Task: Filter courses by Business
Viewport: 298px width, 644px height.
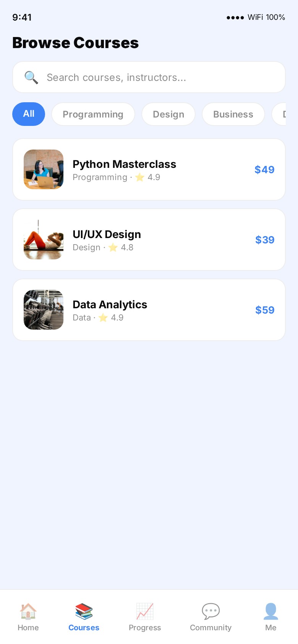Action: (233, 114)
